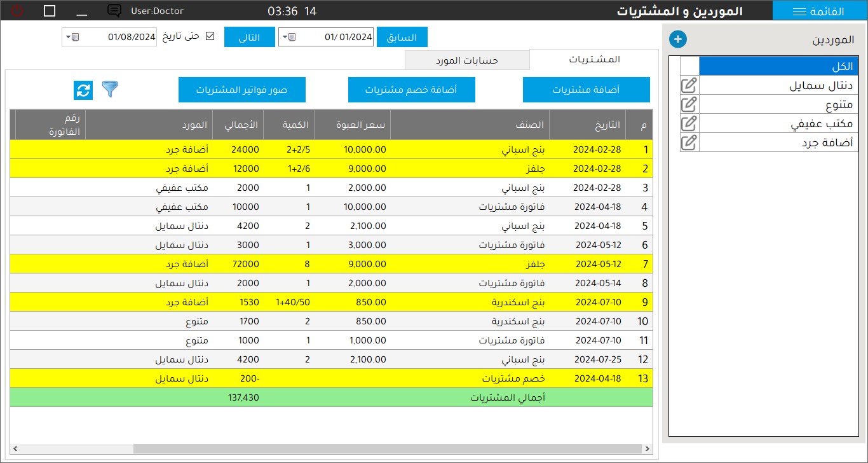This screenshot has height=463, width=868.
Task: Open the filter funnel icon
Action: coord(110,90)
